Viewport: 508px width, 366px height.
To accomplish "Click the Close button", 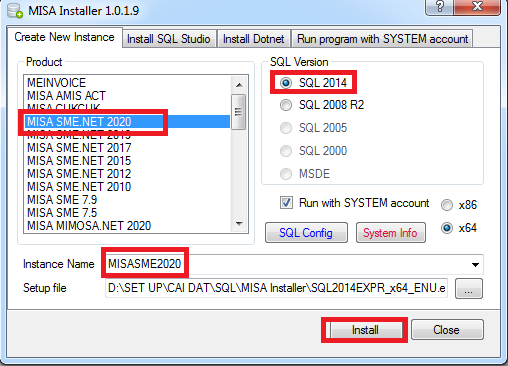I will [x=447, y=330].
